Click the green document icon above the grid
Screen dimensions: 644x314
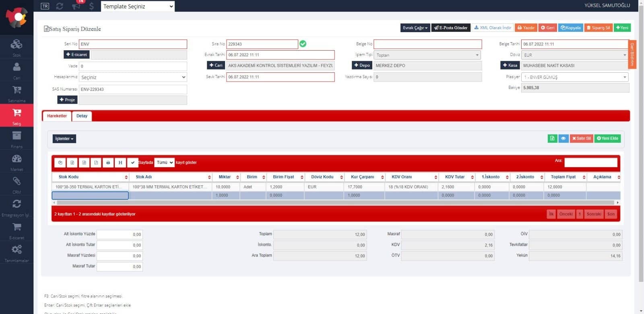[x=552, y=138]
